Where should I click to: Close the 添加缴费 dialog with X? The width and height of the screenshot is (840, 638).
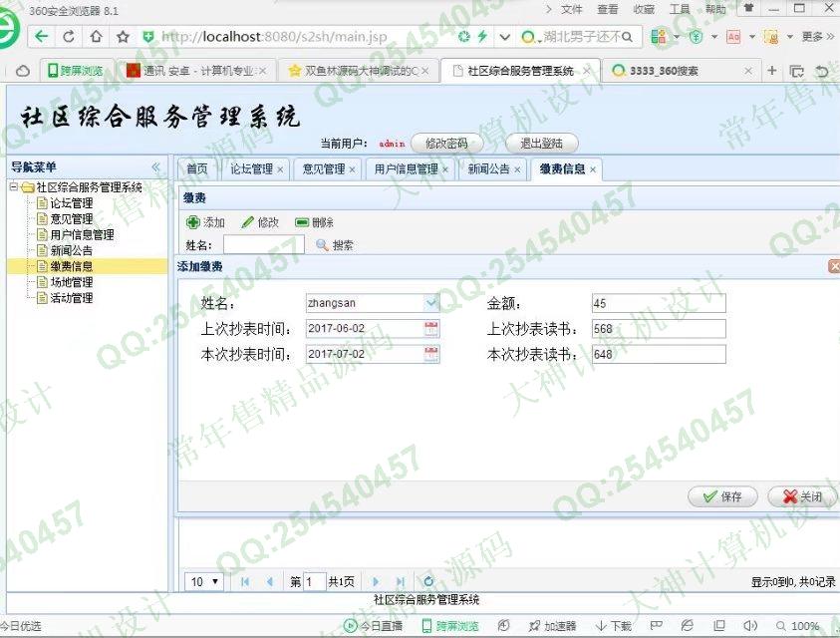(834, 266)
